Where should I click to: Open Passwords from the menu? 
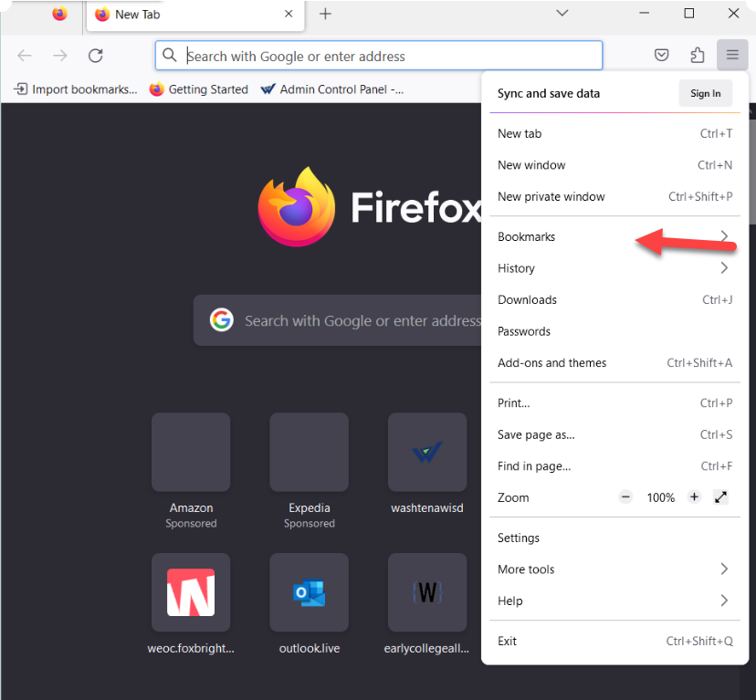[x=614, y=331]
